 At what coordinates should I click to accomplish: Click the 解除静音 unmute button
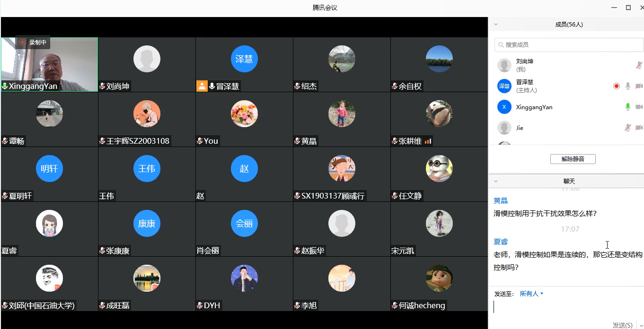573,159
